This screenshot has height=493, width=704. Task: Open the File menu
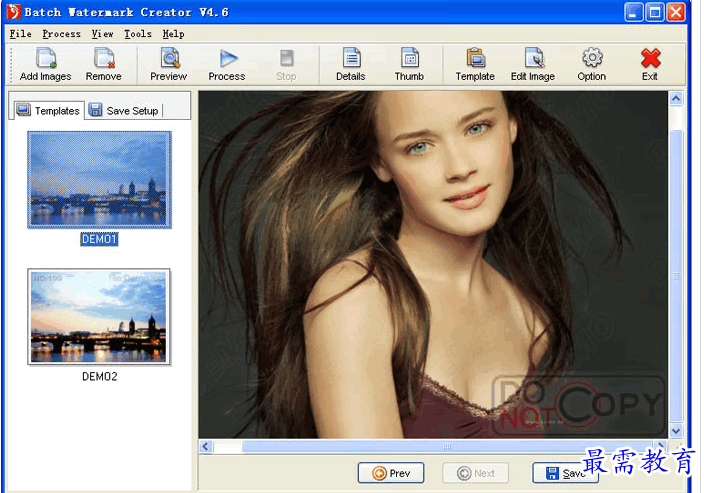tap(20, 34)
